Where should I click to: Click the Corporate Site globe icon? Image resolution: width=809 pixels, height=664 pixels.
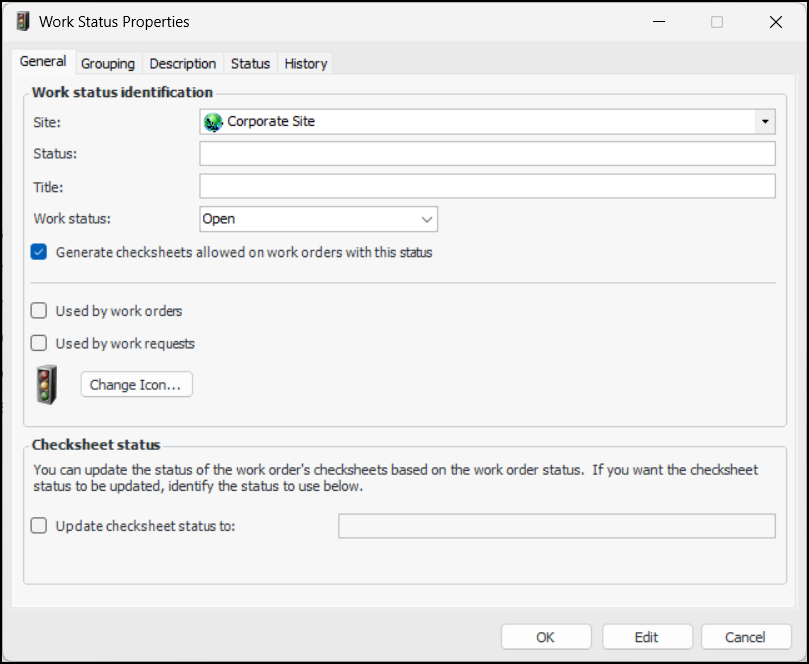[212, 122]
